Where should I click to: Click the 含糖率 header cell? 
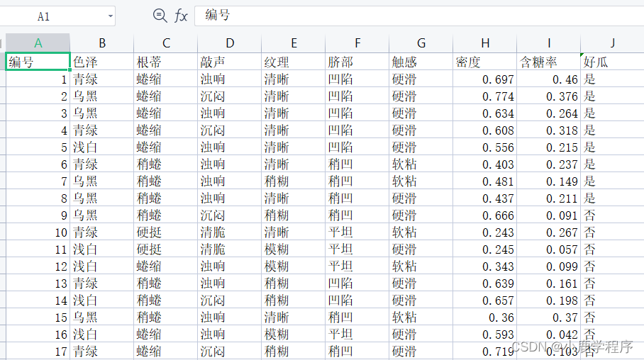(x=549, y=62)
